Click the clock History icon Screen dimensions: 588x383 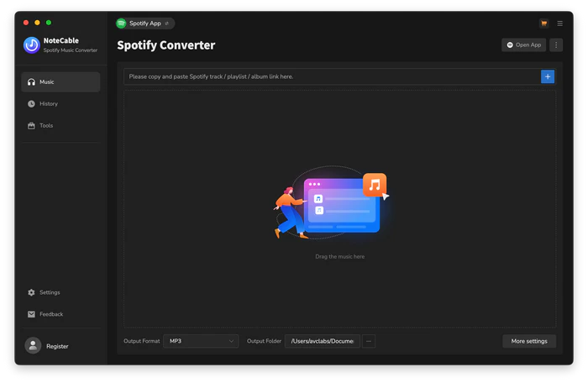[32, 103]
